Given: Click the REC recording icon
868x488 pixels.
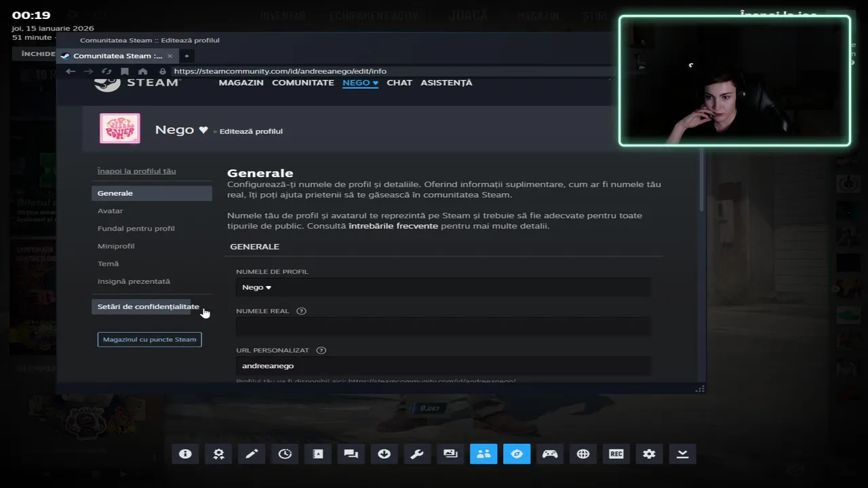Looking at the screenshot, I should point(616,454).
